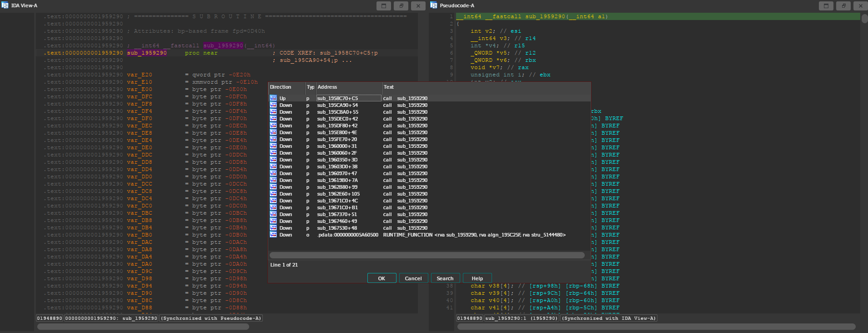The width and height of the screenshot is (868, 333).
Task: Maximize the IDA View-A panel
Action: 384,6
